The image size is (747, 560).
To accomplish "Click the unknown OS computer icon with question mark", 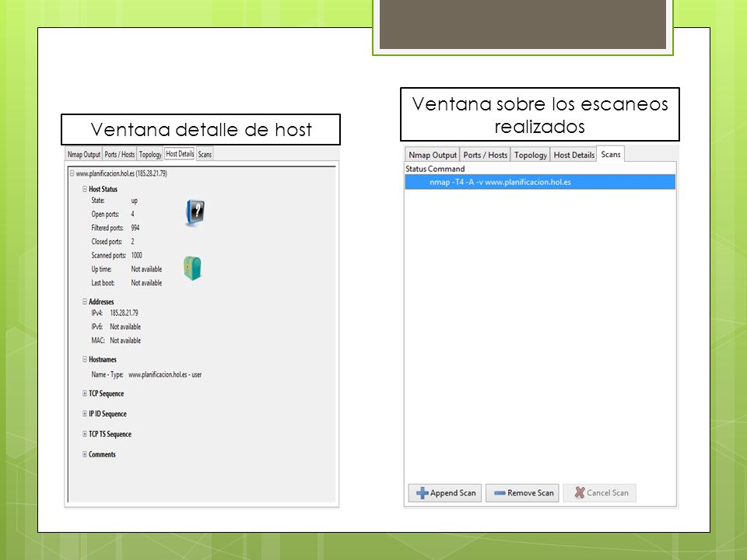I will coord(195,212).
